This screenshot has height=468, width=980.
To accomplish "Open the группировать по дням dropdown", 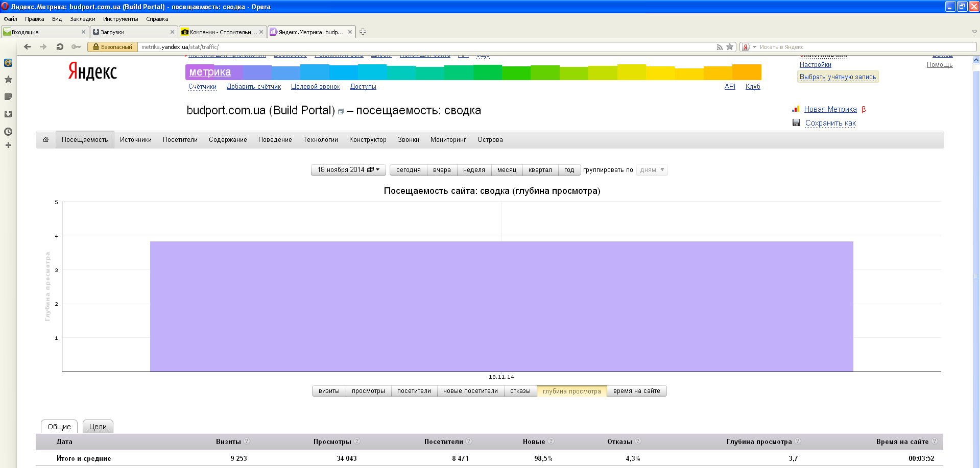I will tap(652, 170).
